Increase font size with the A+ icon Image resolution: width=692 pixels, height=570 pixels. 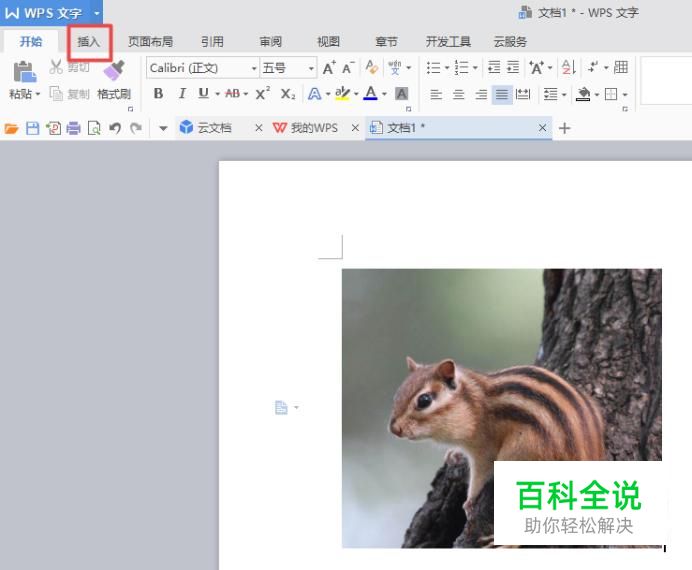pos(329,68)
